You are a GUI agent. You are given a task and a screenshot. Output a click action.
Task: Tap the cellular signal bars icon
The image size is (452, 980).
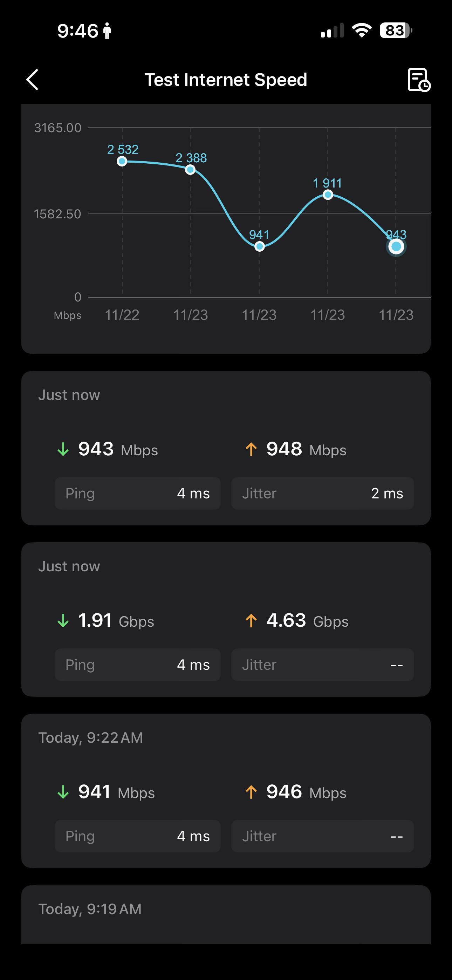pos(332,31)
